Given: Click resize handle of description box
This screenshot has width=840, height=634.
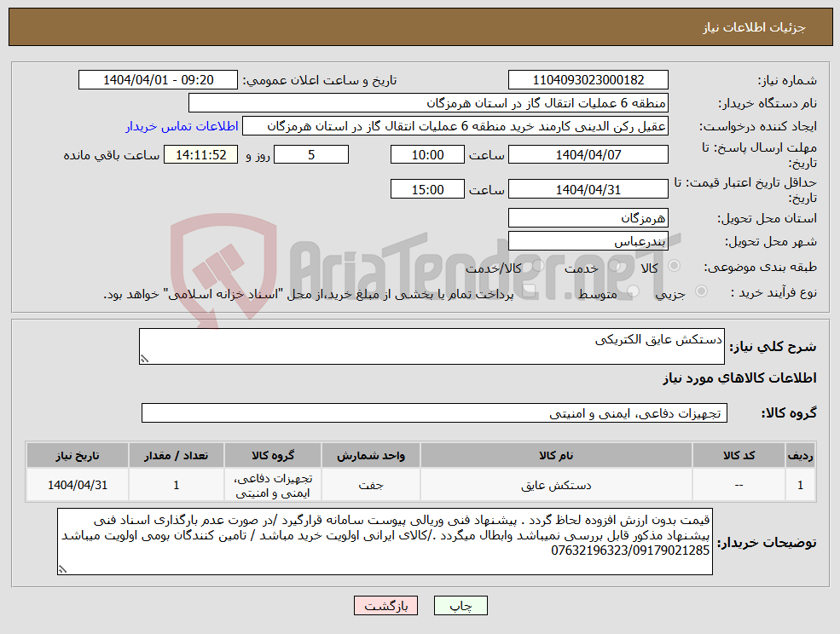Looking at the screenshot, I should pyautogui.click(x=143, y=360).
